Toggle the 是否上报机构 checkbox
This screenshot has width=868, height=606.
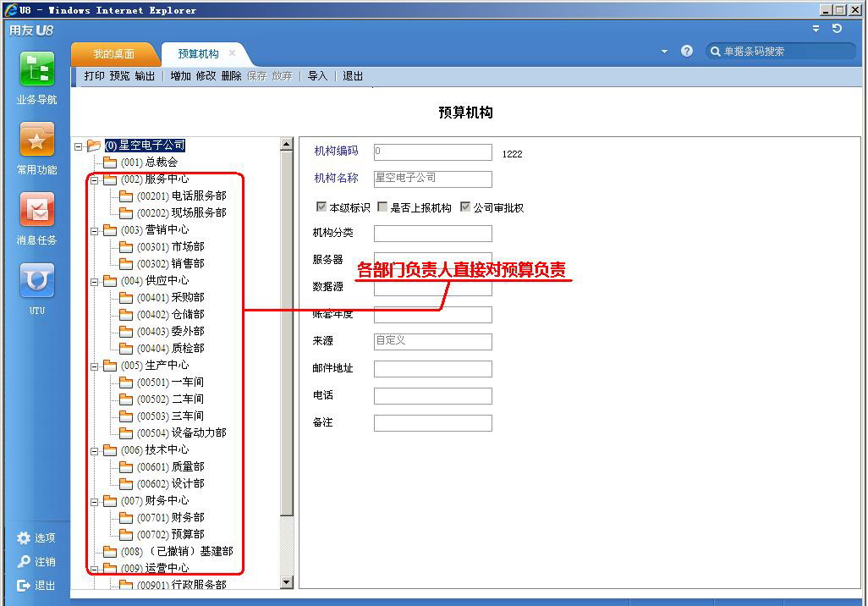[x=382, y=207]
